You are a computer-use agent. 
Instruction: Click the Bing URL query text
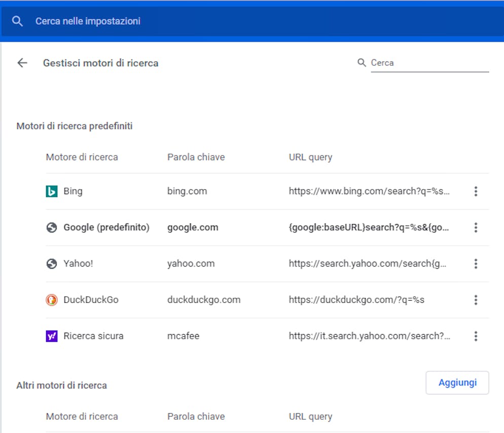point(369,191)
